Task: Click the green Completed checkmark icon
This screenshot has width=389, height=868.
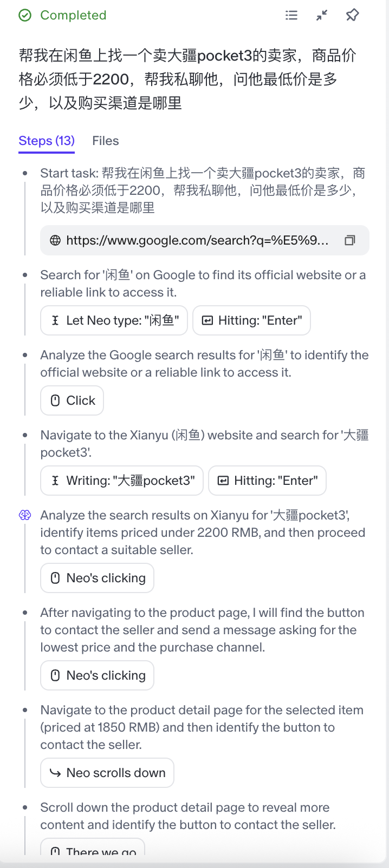Action: click(x=25, y=15)
